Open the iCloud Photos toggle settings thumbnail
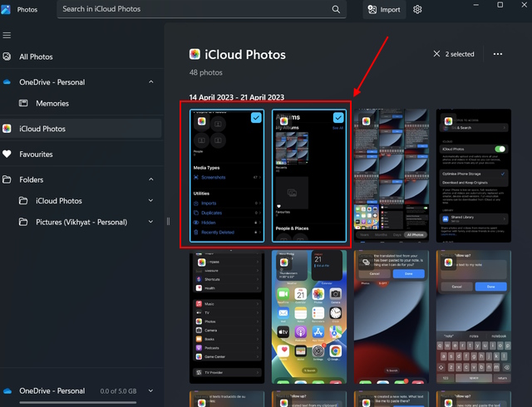 pos(474,176)
